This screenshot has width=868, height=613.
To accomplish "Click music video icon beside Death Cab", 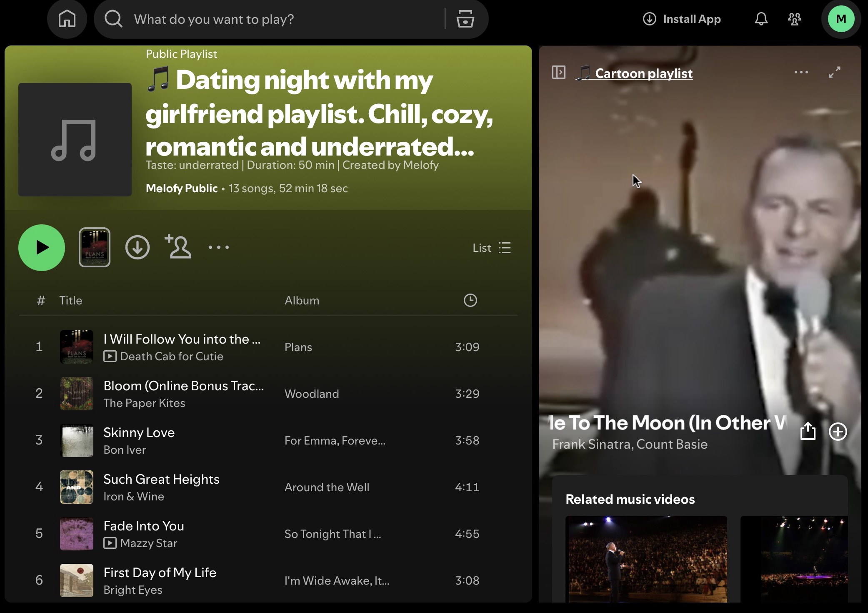I will (x=110, y=356).
